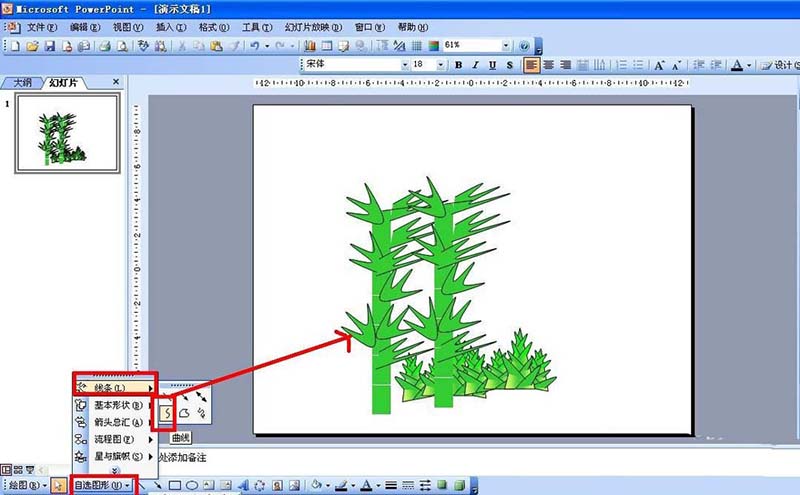
Task: Toggle grid display icon
Action: pyautogui.click(x=416, y=46)
